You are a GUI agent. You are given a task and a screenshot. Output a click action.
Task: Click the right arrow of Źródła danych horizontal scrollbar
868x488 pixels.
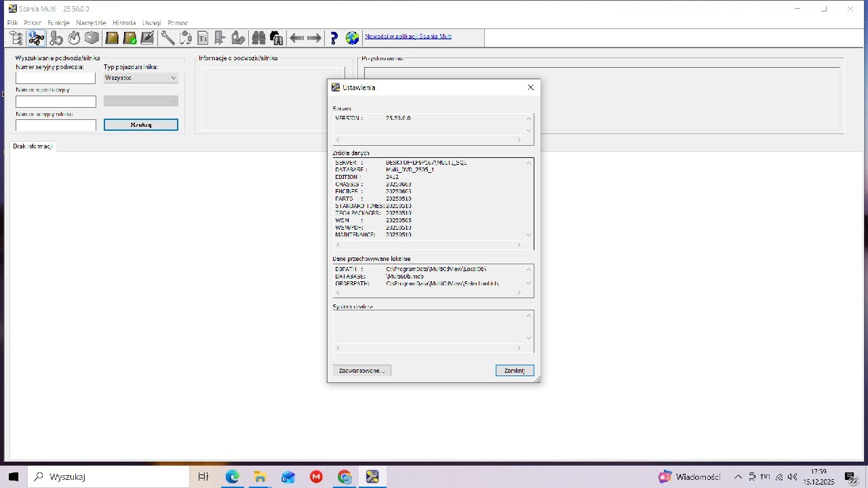tap(519, 245)
